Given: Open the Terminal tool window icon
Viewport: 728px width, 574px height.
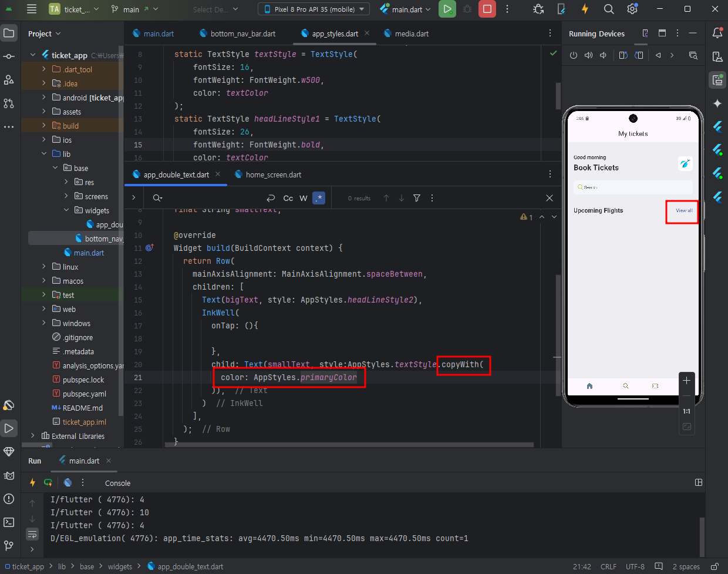Looking at the screenshot, I should [9, 522].
